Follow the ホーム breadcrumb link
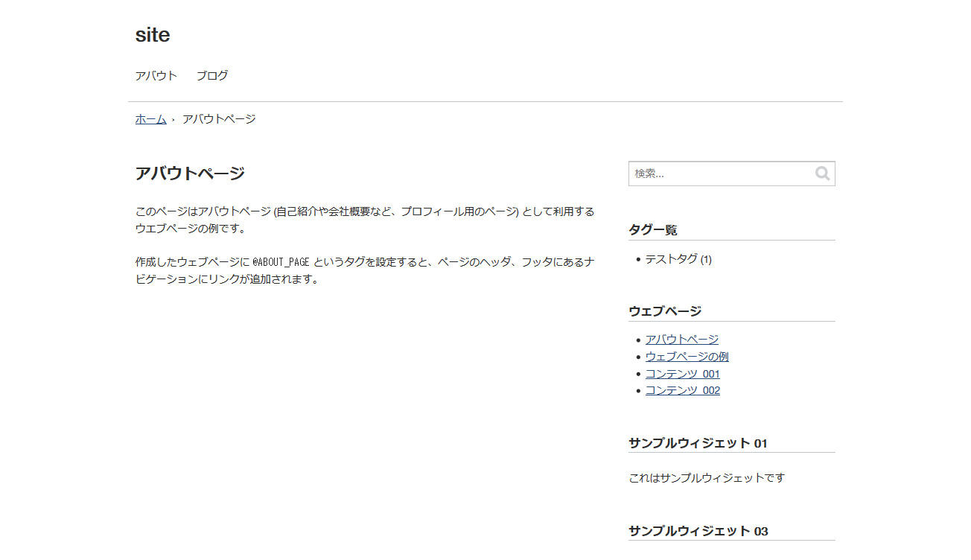This screenshot has width=971, height=560. pyautogui.click(x=150, y=118)
